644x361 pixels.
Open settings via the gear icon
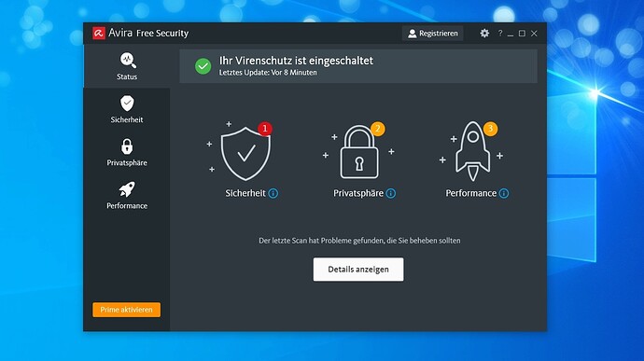click(x=484, y=34)
